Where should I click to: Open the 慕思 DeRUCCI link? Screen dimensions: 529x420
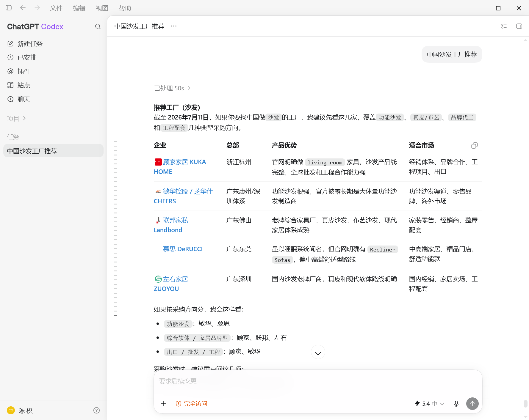pyautogui.click(x=183, y=249)
